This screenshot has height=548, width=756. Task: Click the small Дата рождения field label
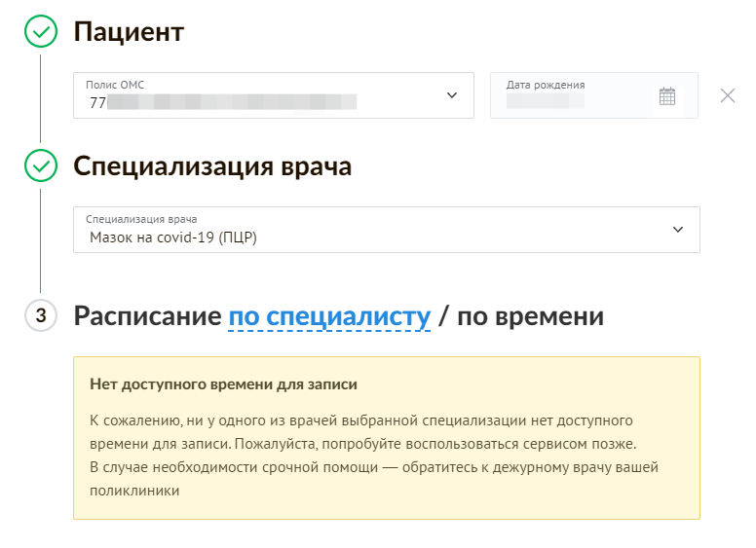click(546, 85)
